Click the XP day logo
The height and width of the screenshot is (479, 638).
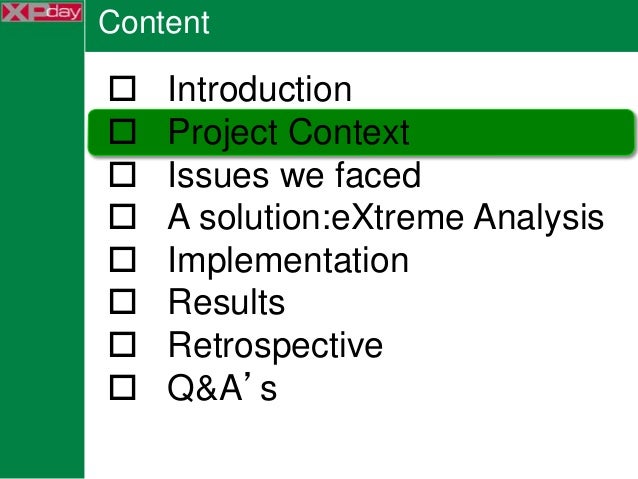pyautogui.click(x=42, y=12)
